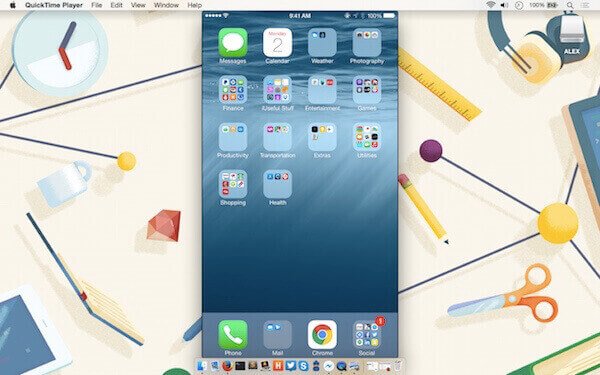Open Twitter from the Mac Dock
The height and width of the screenshot is (375, 600).
point(290,366)
